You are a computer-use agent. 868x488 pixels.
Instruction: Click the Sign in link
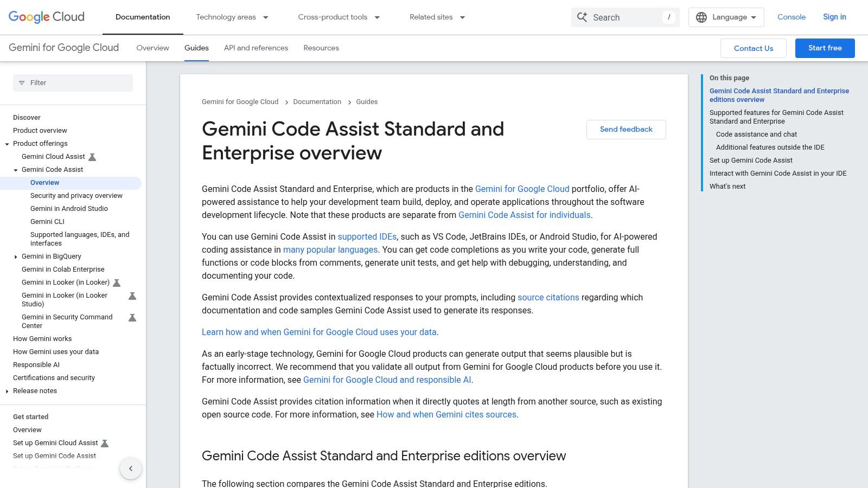[834, 17]
